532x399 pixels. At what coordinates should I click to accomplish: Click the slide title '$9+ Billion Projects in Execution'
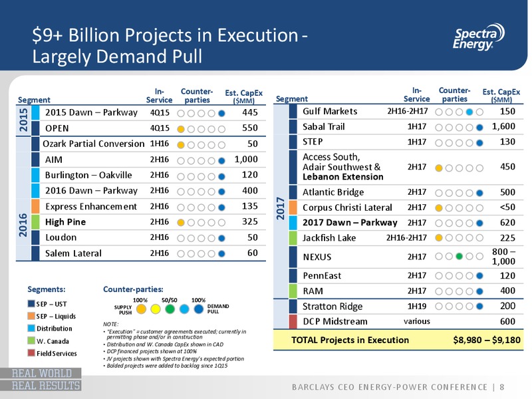coord(170,35)
